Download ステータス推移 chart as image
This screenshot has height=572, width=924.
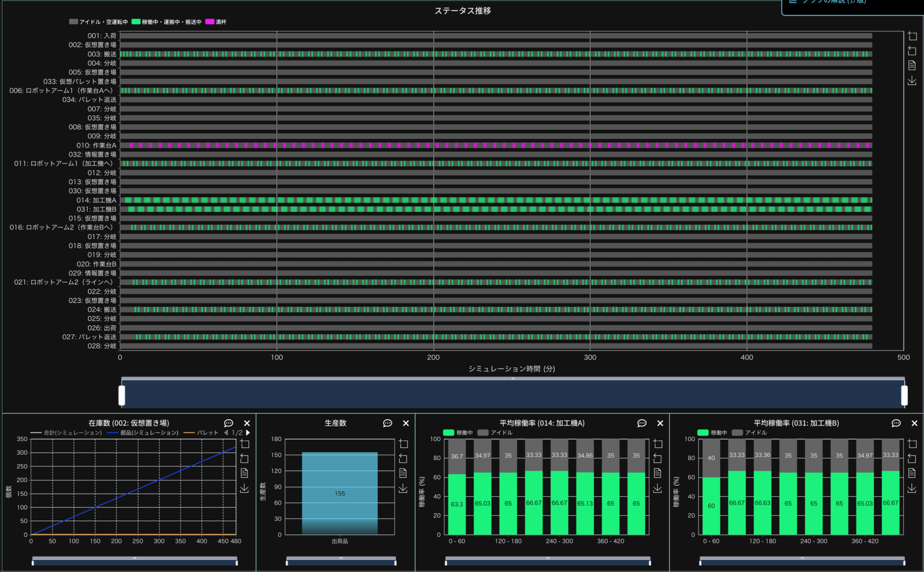coord(912,80)
